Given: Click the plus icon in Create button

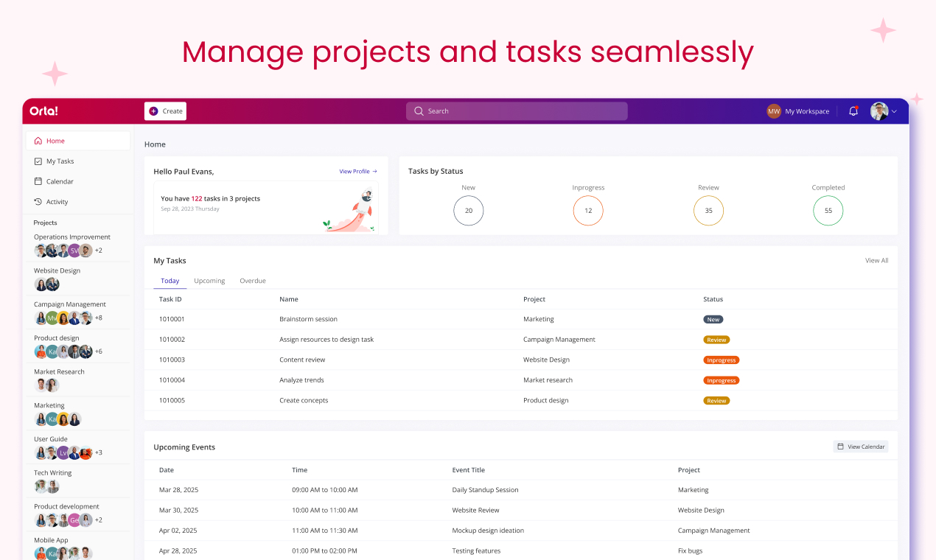Looking at the screenshot, I should 153,111.
